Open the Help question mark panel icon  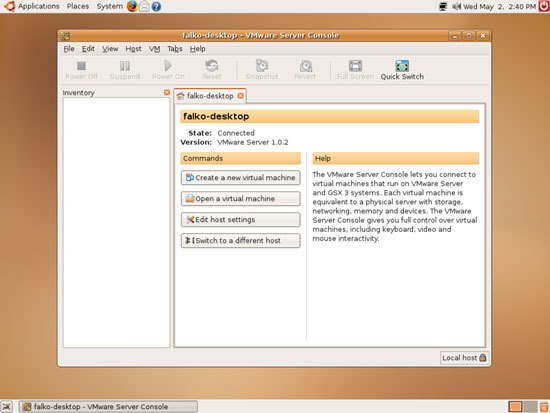point(156,6)
